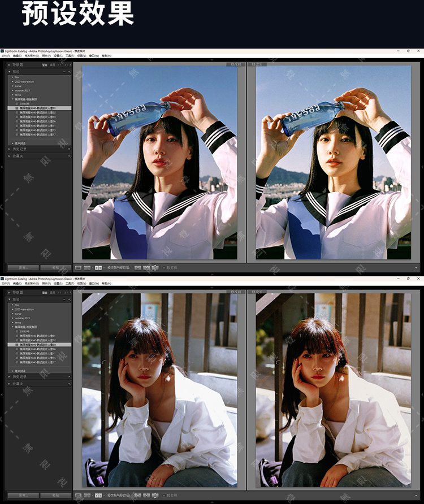This screenshot has width=424, height=504.
Task: Select 适合 zoom option in upper 导航器 header
Action: click(x=44, y=65)
